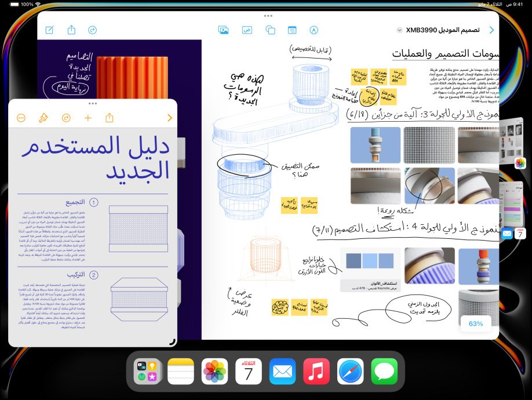Open the shapes library in Freeform
Image resolution: width=532 pixels, height=400 pixels.
click(x=270, y=30)
